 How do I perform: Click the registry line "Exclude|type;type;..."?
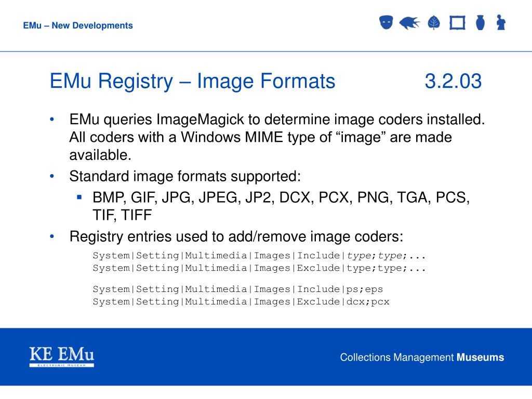click(x=259, y=268)
